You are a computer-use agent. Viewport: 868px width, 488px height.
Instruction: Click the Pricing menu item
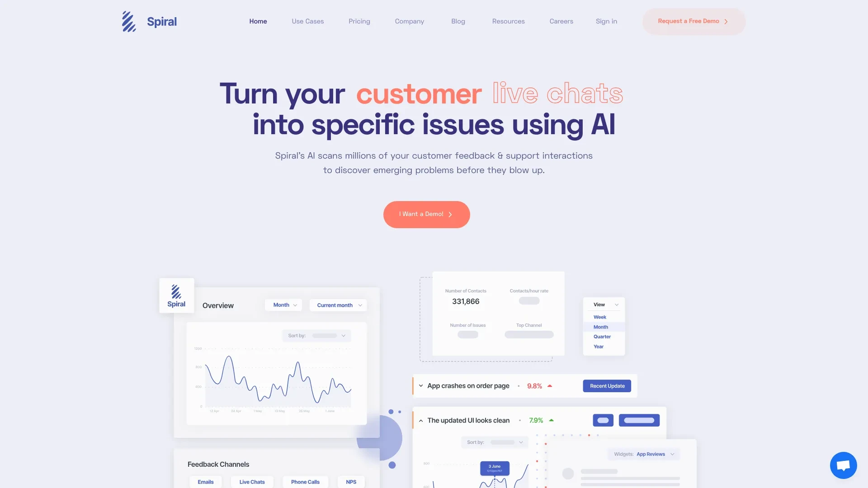click(x=359, y=21)
